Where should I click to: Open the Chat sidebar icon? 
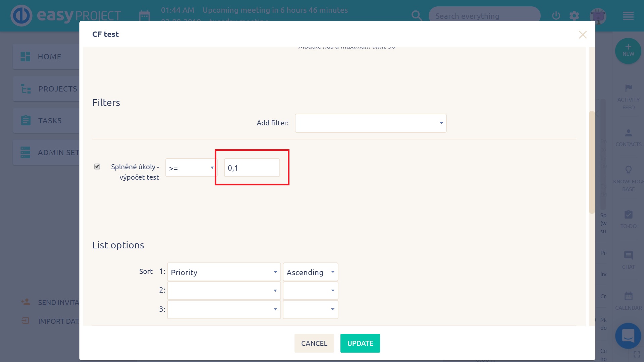[628, 256]
